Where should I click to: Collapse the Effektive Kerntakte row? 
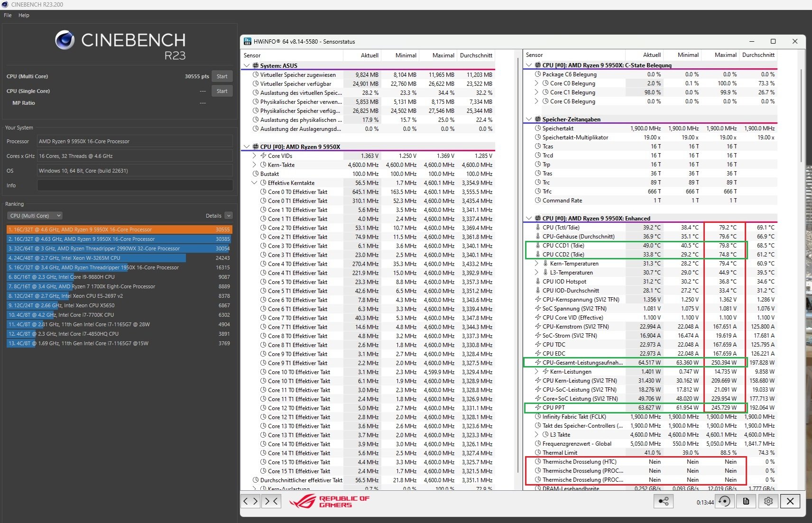tap(254, 183)
